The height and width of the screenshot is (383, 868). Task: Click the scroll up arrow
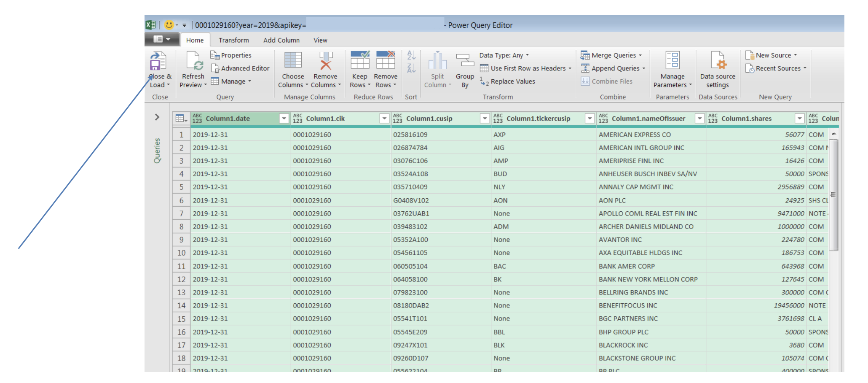pyautogui.click(x=833, y=133)
